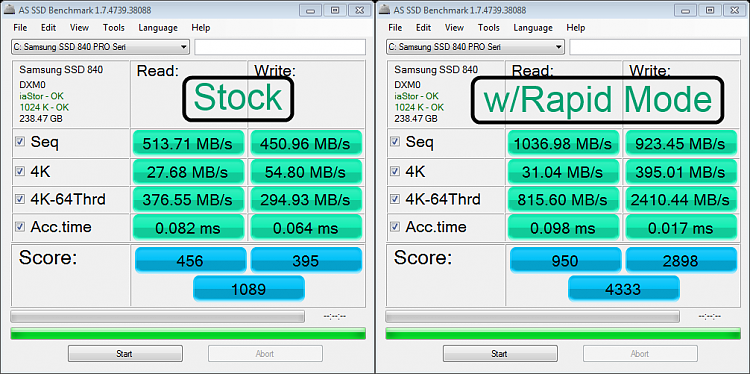Toggle 4K checkbox in Rapid Mode window
750x374 pixels.
[395, 171]
